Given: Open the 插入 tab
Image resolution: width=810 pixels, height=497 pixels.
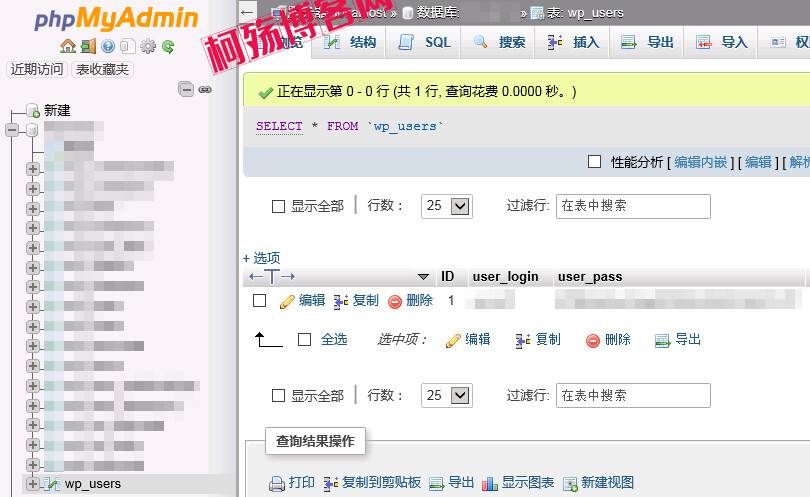Looking at the screenshot, I should click(x=573, y=42).
